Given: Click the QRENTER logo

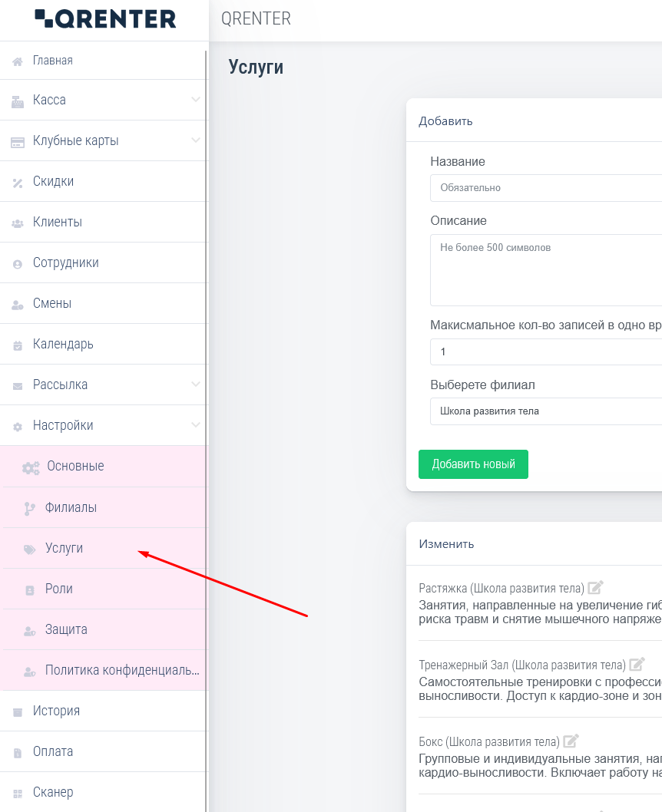Looking at the screenshot, I should tap(105, 19).
